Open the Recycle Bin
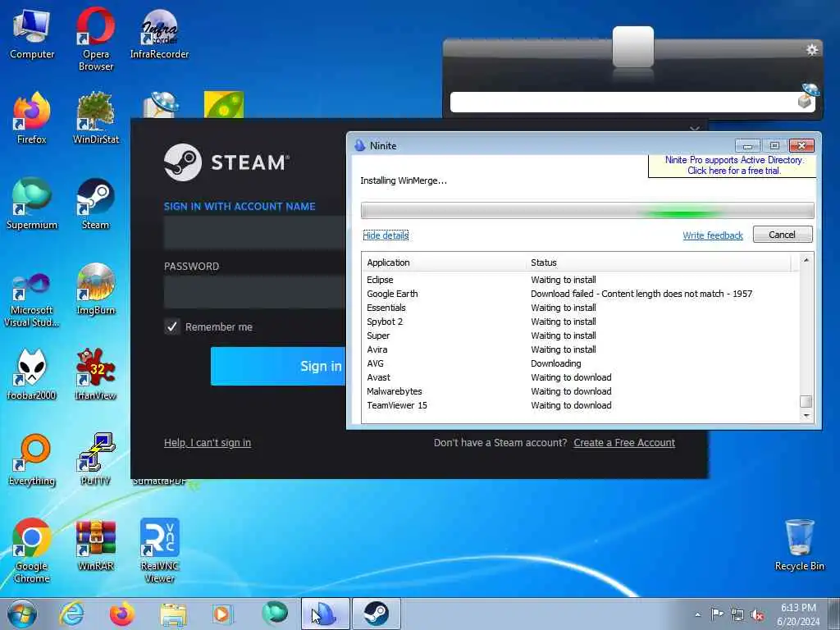 [x=799, y=546]
